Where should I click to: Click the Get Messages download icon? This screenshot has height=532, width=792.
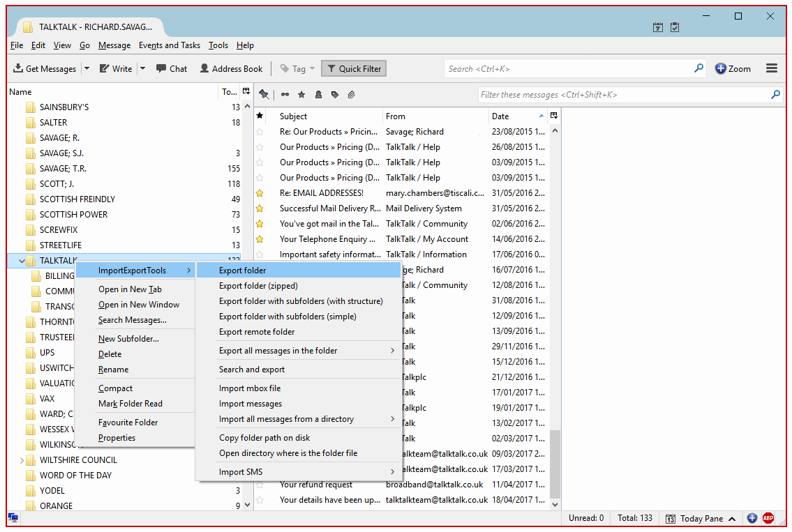tap(17, 68)
